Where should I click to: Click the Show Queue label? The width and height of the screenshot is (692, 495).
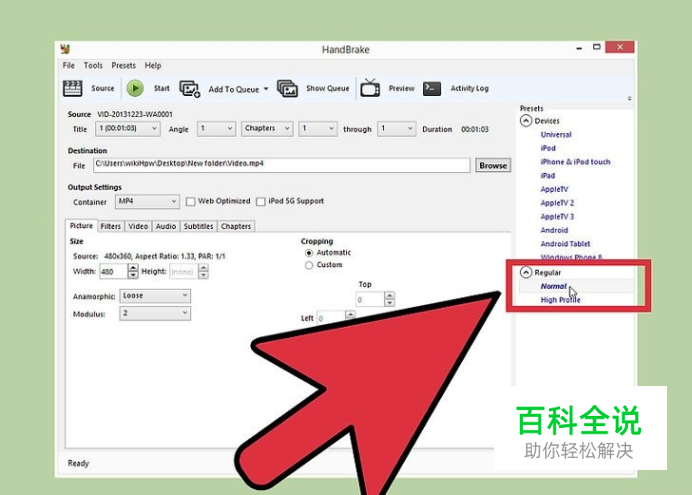point(327,88)
